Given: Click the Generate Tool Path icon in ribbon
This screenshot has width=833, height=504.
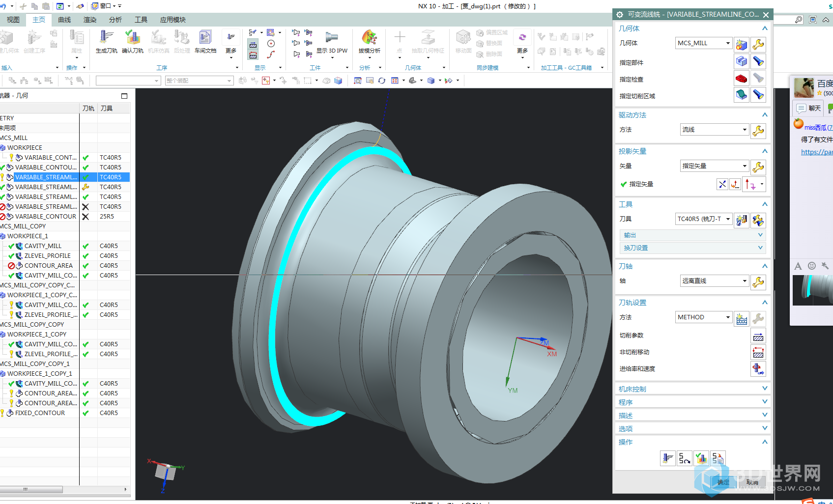Looking at the screenshot, I should click(x=107, y=41).
